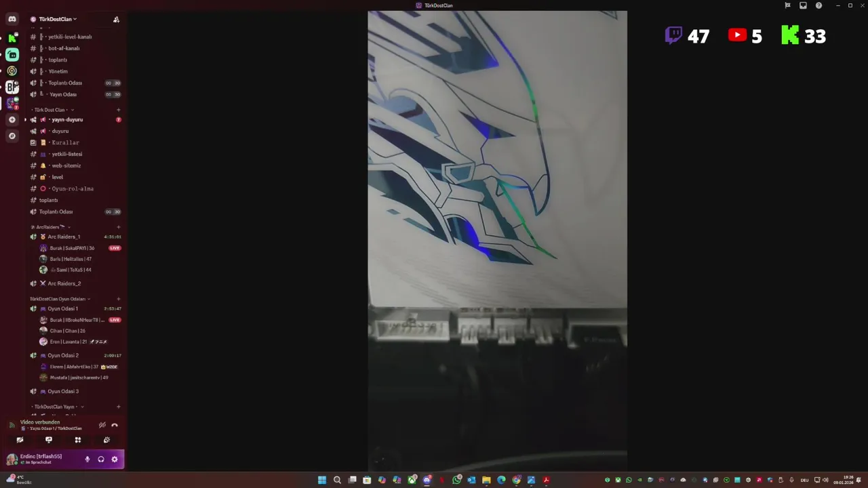Open the soundboard icon
868x488 pixels.
[x=106, y=440]
